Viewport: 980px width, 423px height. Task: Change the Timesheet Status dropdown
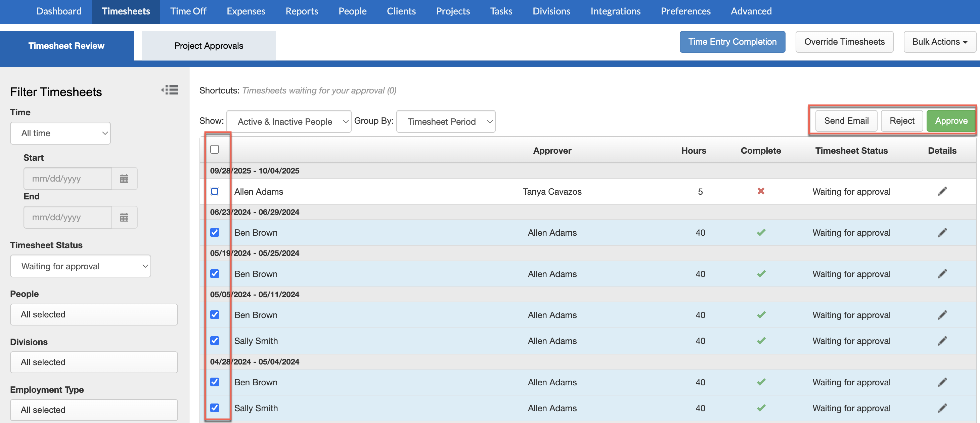click(80, 266)
